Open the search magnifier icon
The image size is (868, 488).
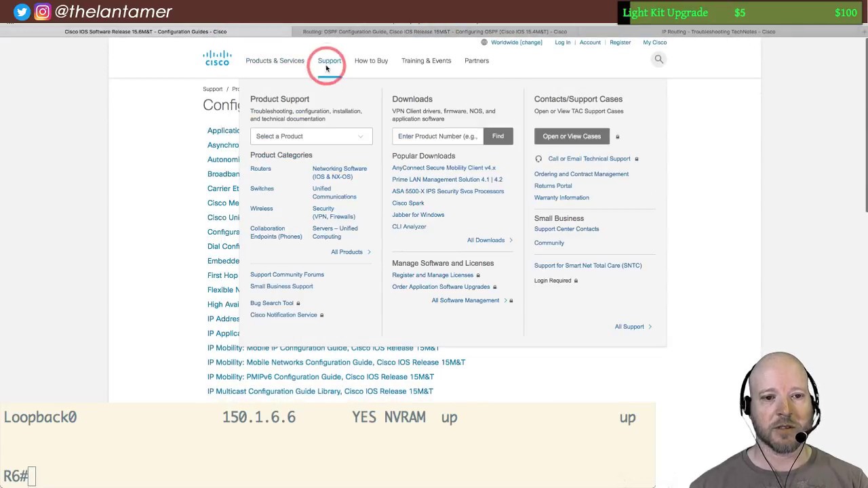pos(658,59)
